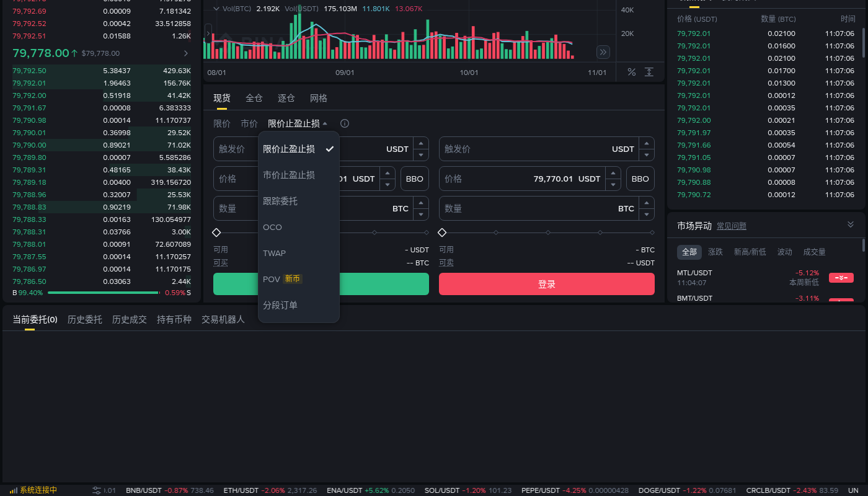Image resolution: width=868 pixels, height=496 pixels.
Task: Open the 网格 tab
Action: [319, 98]
